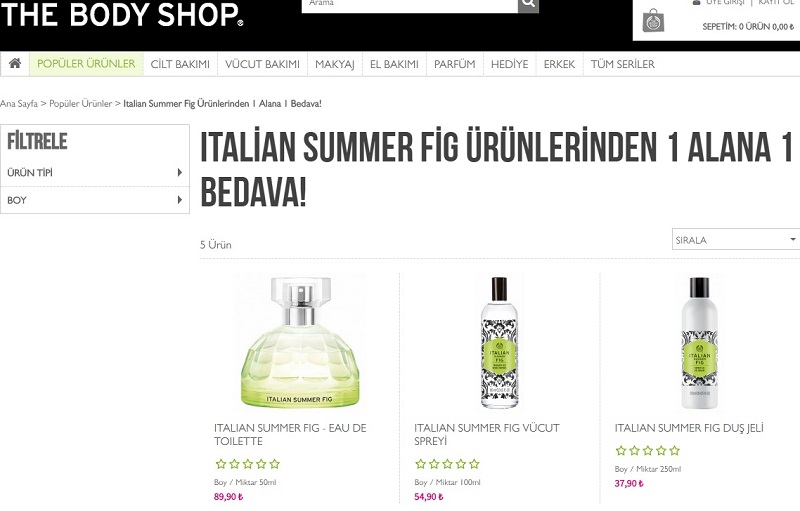800x511 pixels.
Task: Open the shopping bag cart icon
Action: coord(653,20)
